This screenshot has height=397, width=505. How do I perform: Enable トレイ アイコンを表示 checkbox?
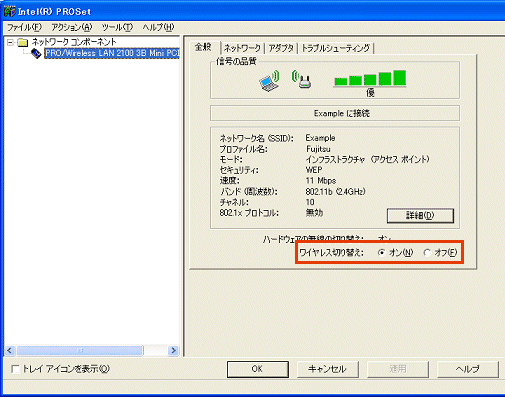pos(15,369)
